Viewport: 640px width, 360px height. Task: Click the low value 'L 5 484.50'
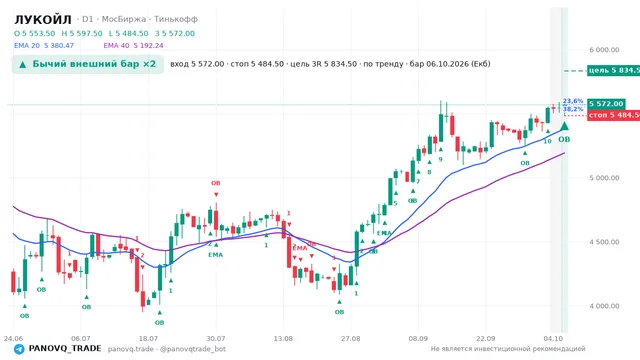129,33
